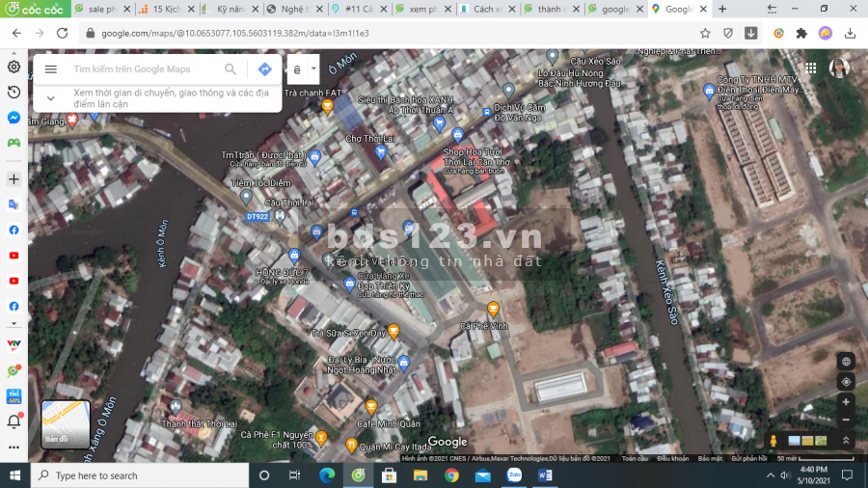Click the Cốc Cốc browser menu logo
The width and height of the screenshot is (868, 488).
pos(35,9)
